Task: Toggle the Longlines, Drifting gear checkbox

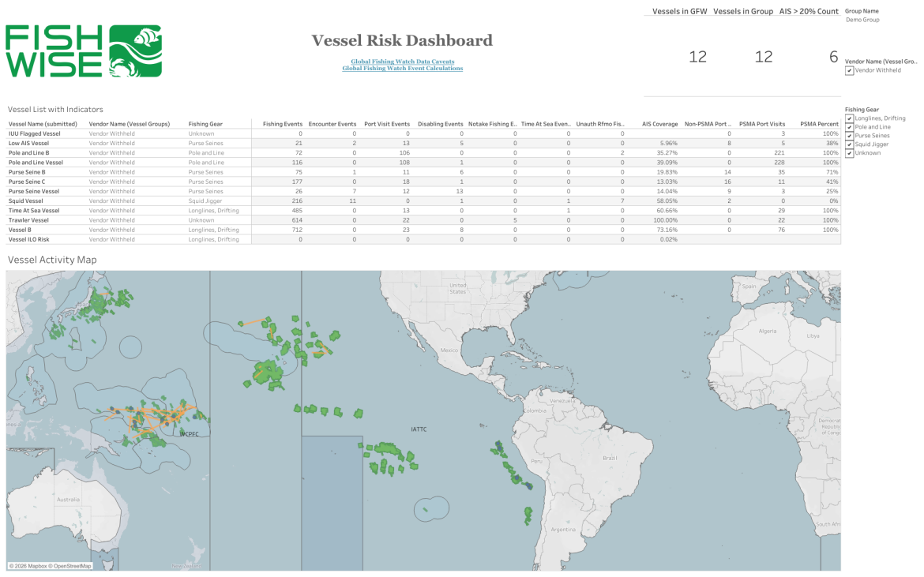Action: tap(849, 118)
